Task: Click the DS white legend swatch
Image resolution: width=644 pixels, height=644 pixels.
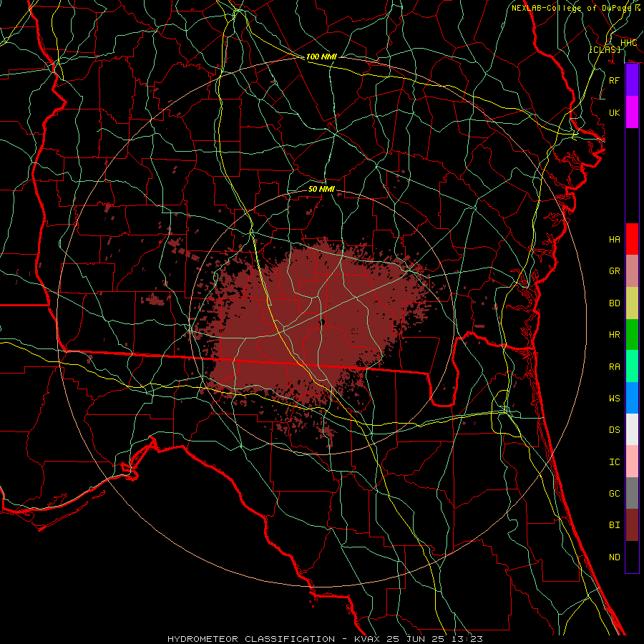Action: pyautogui.click(x=632, y=429)
